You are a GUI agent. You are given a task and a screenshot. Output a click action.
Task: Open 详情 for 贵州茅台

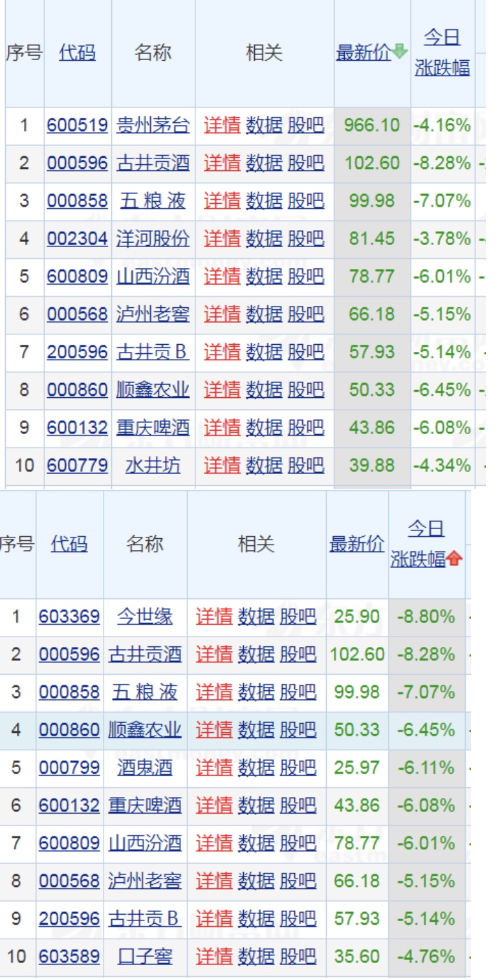(x=223, y=125)
